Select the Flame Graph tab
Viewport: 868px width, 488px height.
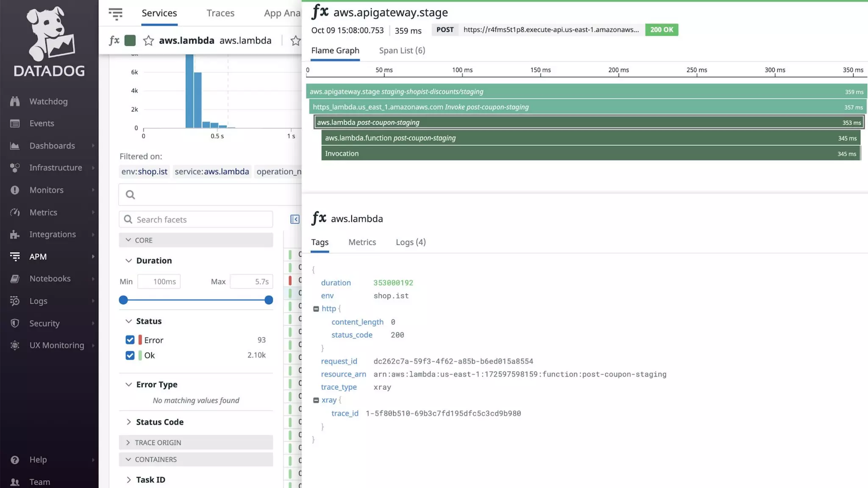point(335,50)
